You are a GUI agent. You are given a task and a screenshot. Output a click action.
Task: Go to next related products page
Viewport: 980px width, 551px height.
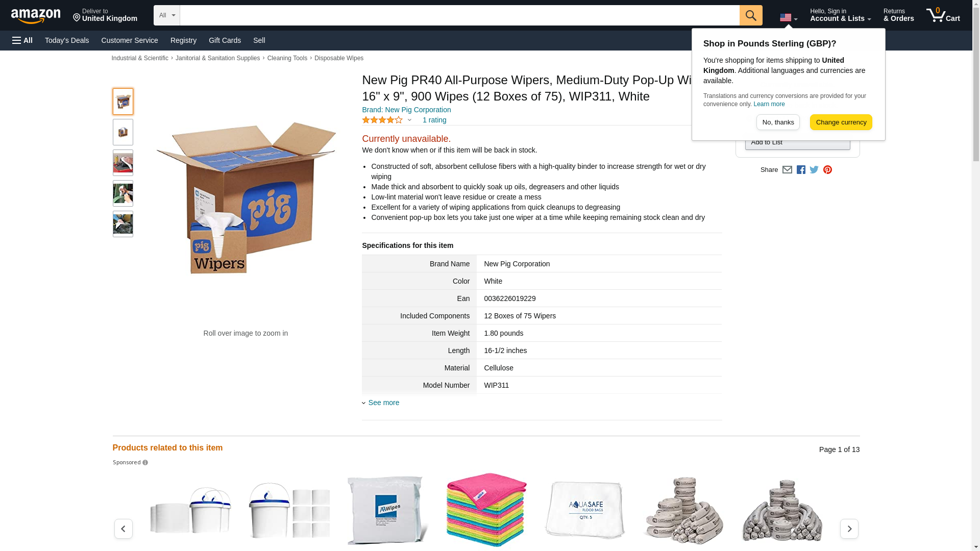[x=849, y=529]
